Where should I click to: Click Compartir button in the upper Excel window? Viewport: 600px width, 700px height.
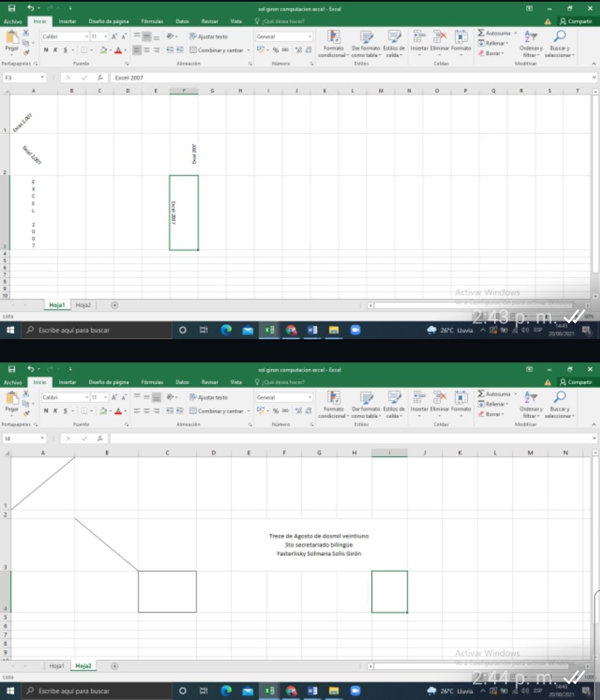click(576, 21)
